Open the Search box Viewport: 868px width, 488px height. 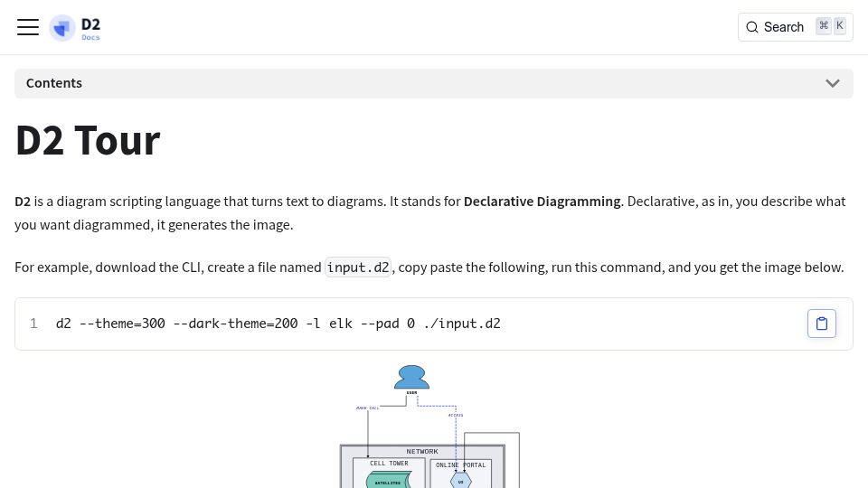[795, 27]
